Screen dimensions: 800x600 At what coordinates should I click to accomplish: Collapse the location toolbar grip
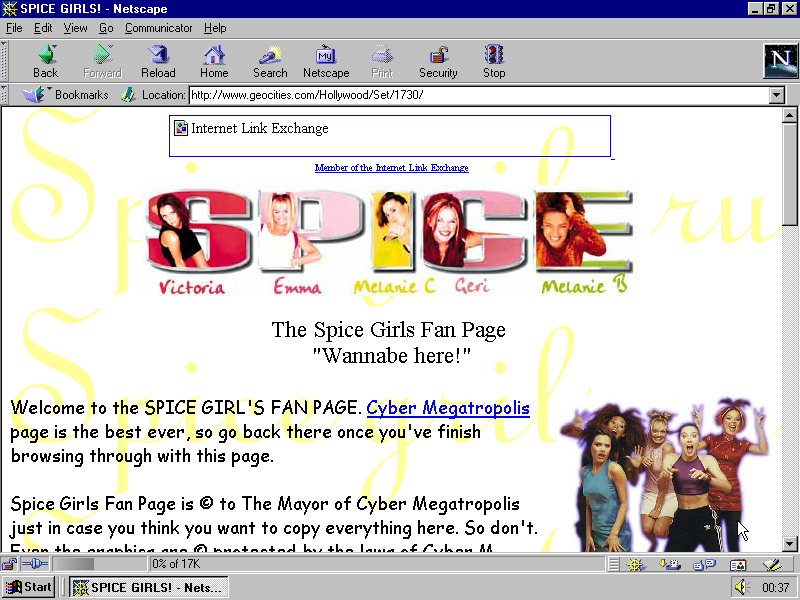click(x=4, y=94)
